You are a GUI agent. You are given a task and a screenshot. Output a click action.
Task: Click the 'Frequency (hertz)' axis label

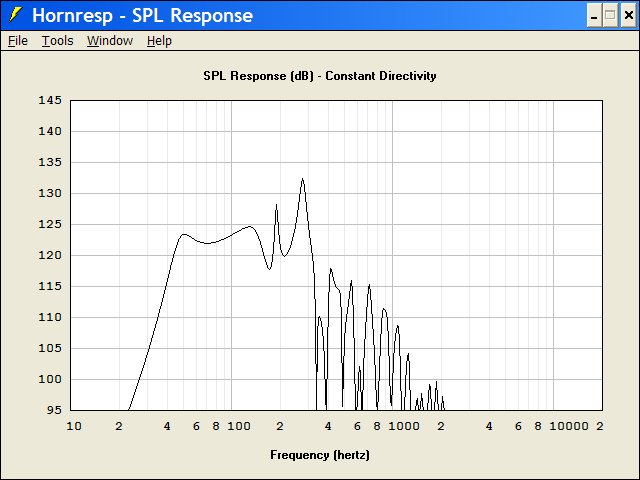[320, 455]
